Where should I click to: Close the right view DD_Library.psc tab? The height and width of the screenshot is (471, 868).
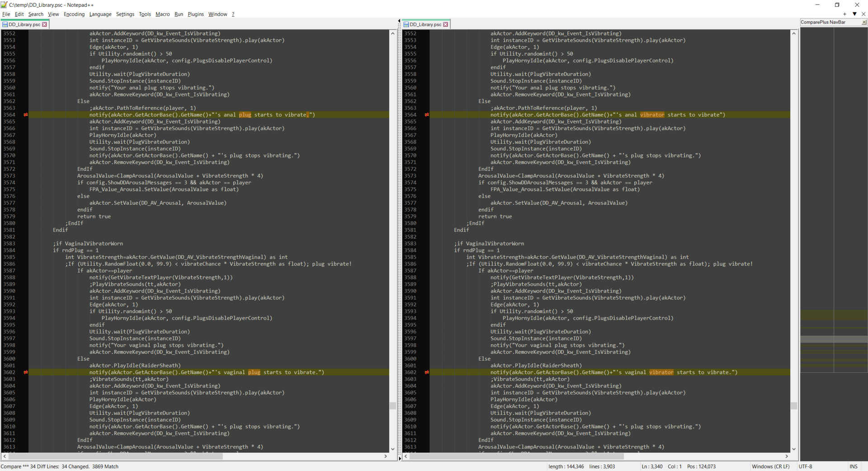coord(445,24)
